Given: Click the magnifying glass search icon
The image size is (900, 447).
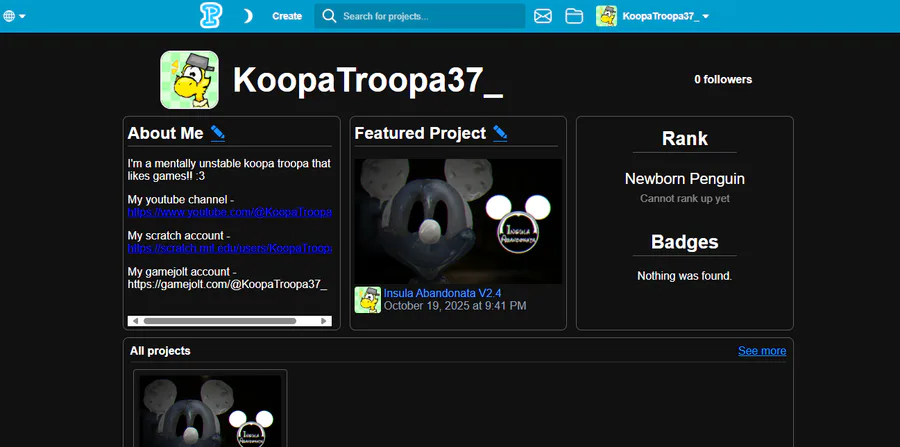Looking at the screenshot, I should pos(329,16).
